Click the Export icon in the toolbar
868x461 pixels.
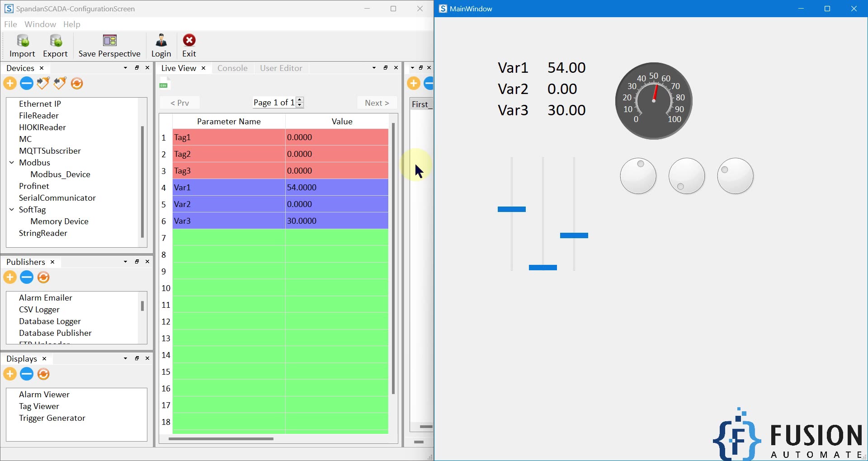55,45
